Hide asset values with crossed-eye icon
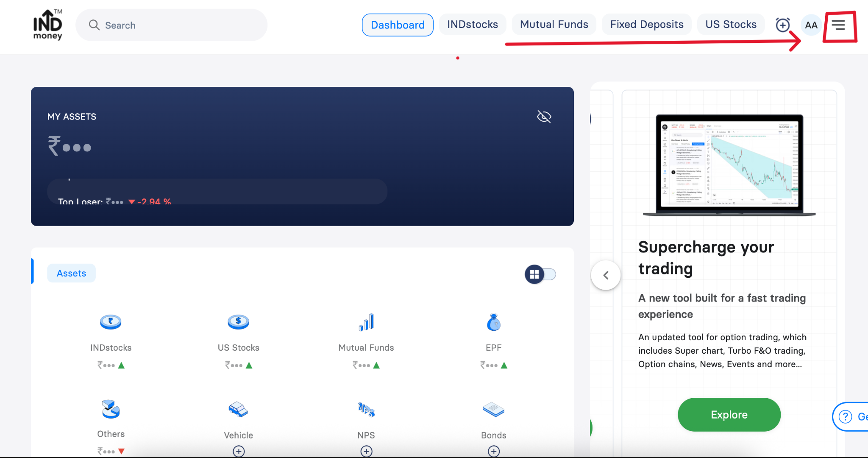 [x=544, y=117]
